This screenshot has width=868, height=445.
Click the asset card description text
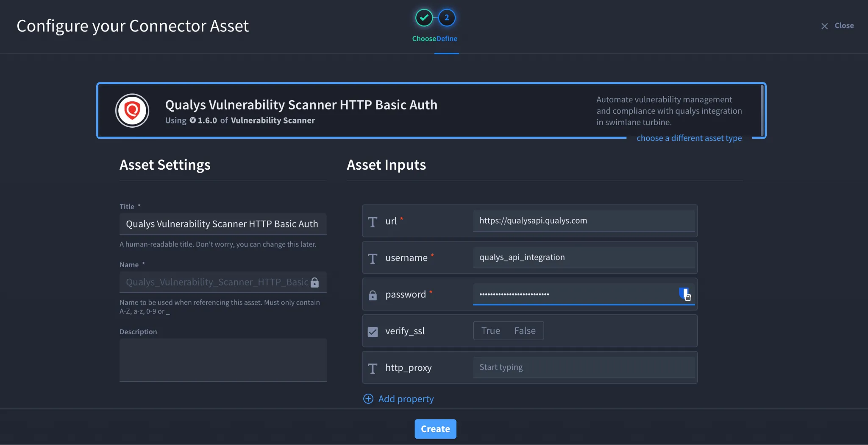(669, 111)
